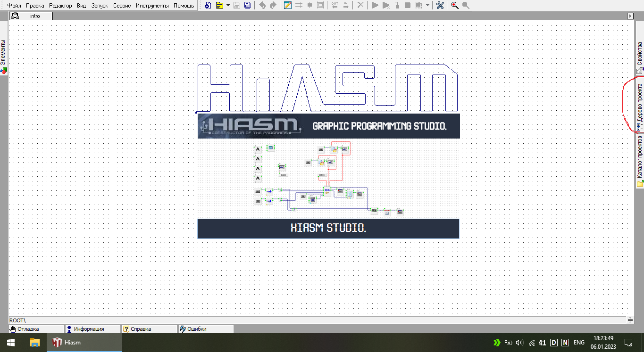Zoom out with the gray magnifier
Viewport: 644px width, 352px height.
tap(466, 6)
